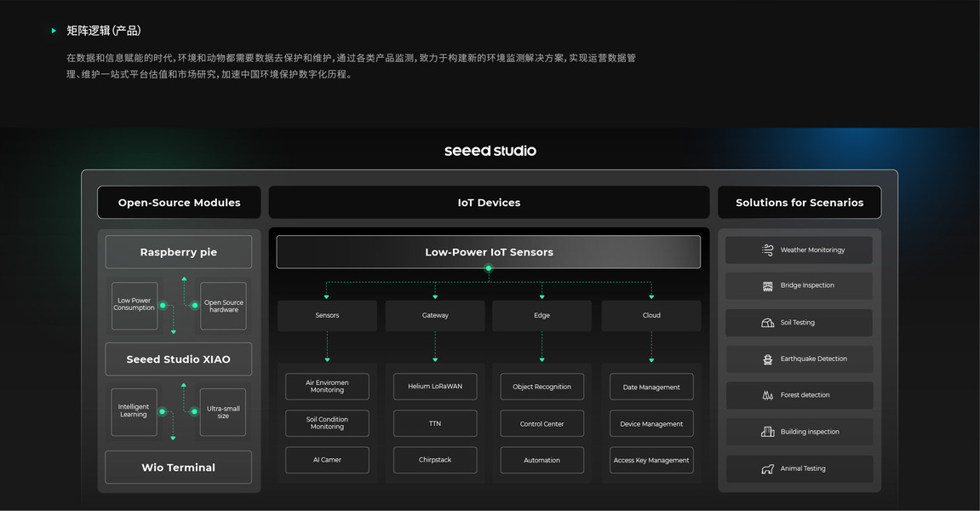
Task: Click the Low-Power IoT Sensors banner
Action: coord(489,252)
